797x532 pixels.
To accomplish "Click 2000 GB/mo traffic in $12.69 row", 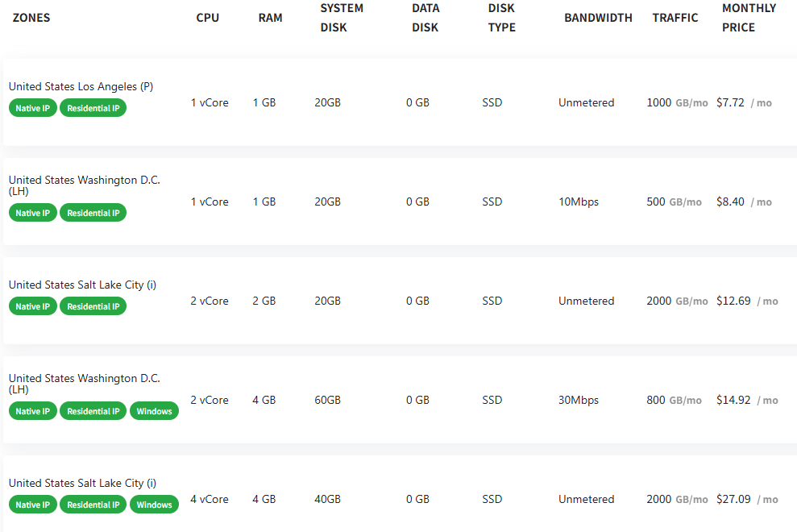I will 677,301.
